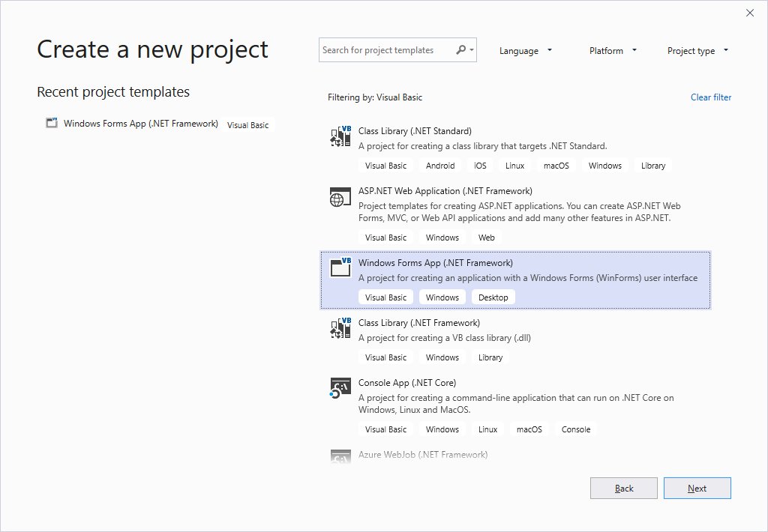Click the Linux tag under Console App (.NET Core)
Image resolution: width=768 pixels, height=532 pixels.
click(x=487, y=429)
